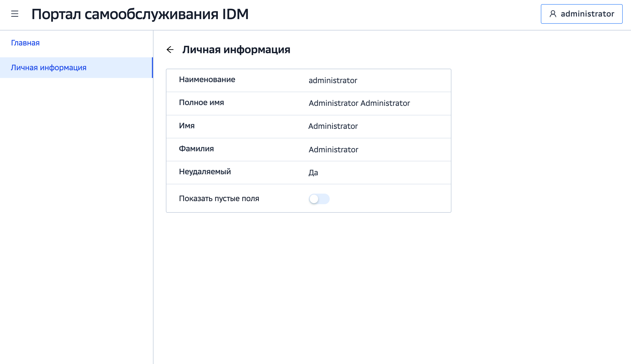Open the Главная section
The width and height of the screenshot is (631, 364).
point(25,43)
